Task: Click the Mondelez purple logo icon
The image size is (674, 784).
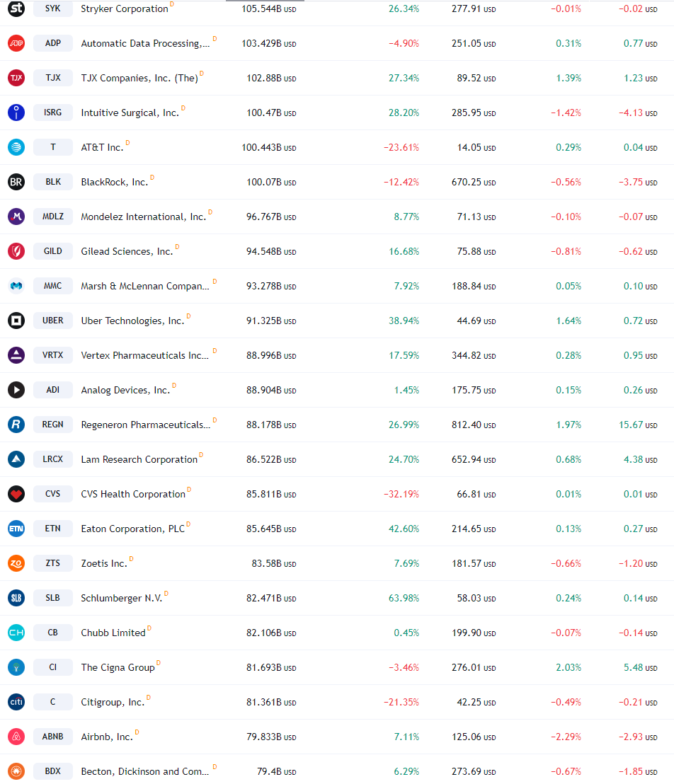Action: click(x=16, y=217)
